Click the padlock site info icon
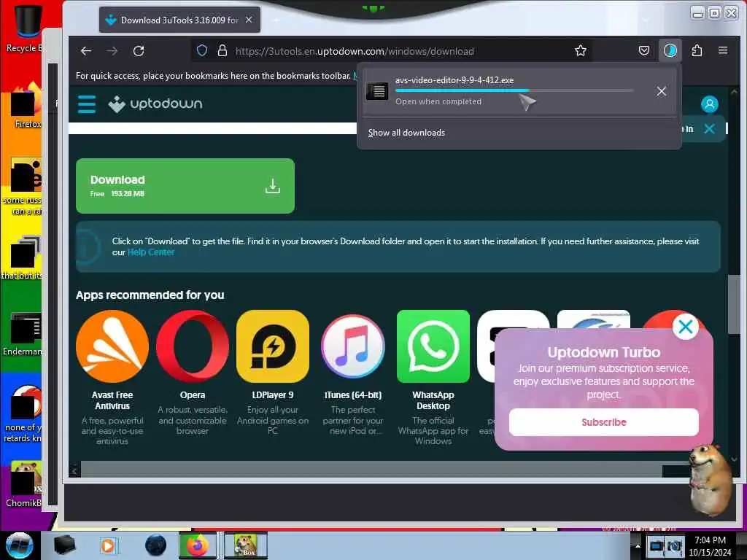This screenshot has height=560, width=747. (222, 50)
